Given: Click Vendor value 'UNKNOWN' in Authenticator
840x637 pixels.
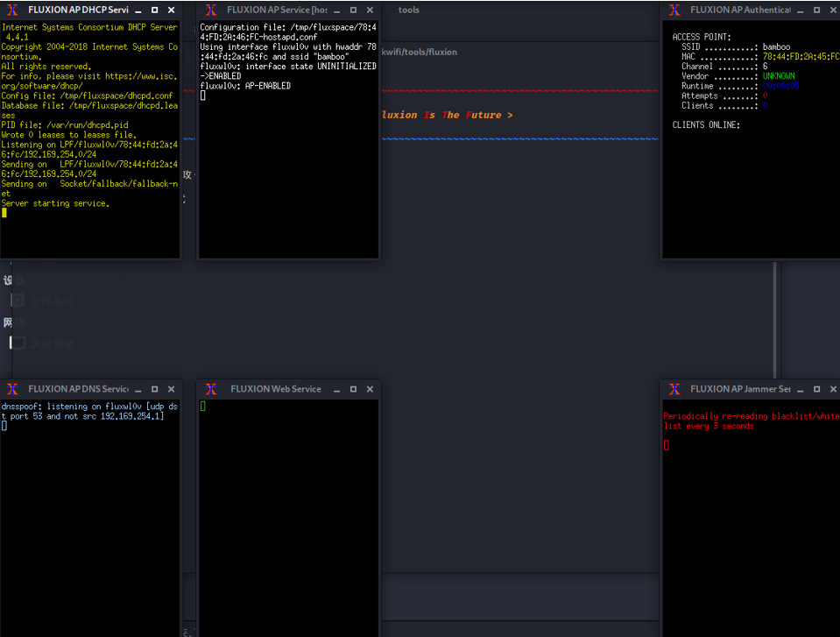Looking at the screenshot, I should tap(779, 76).
